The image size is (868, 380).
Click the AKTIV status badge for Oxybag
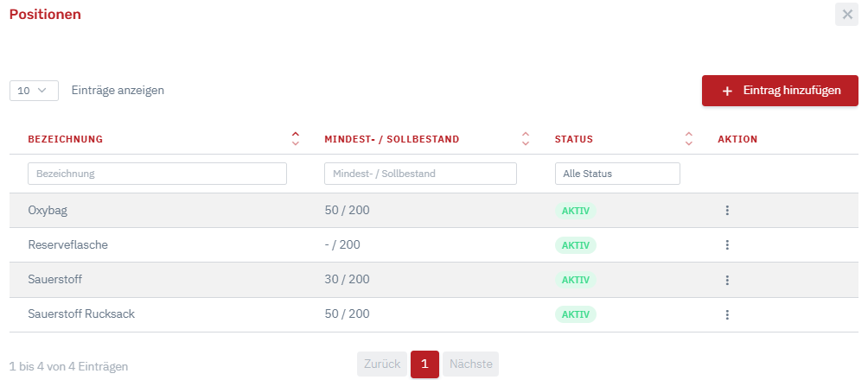tap(575, 211)
